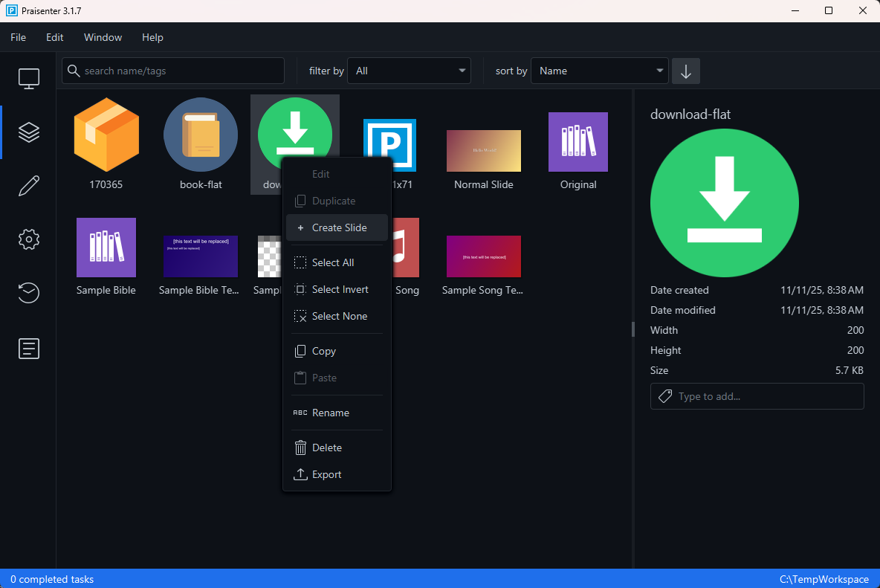Screen dimensions: 880x588
Task: Toggle the sort direction arrow
Action: (x=685, y=71)
